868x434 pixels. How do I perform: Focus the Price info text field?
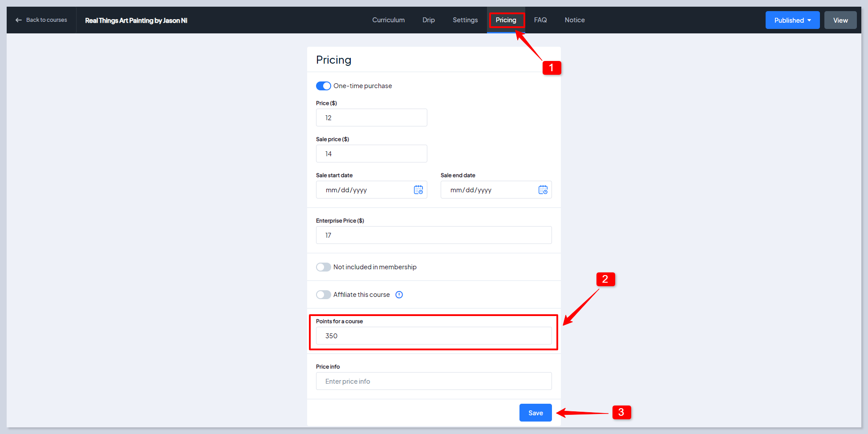coord(434,381)
